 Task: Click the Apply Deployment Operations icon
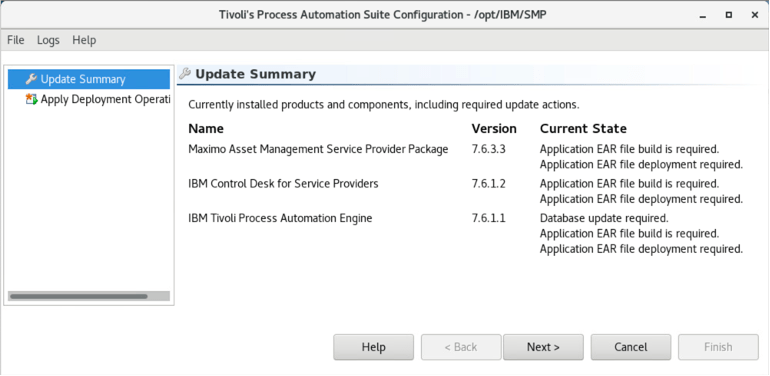(x=31, y=99)
